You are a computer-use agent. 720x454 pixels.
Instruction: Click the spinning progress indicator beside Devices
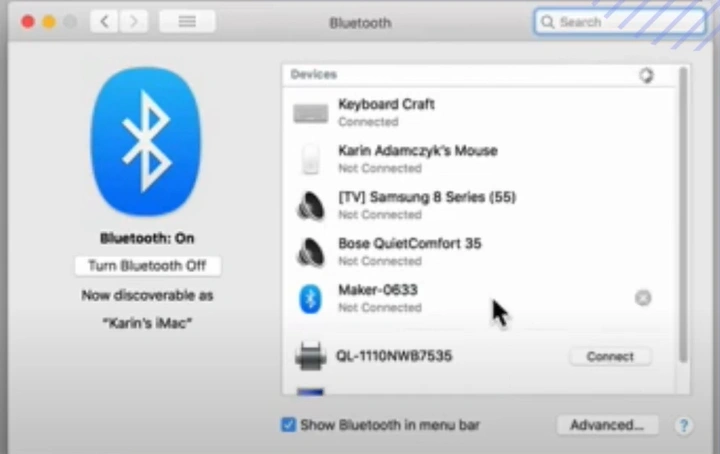[646, 75]
